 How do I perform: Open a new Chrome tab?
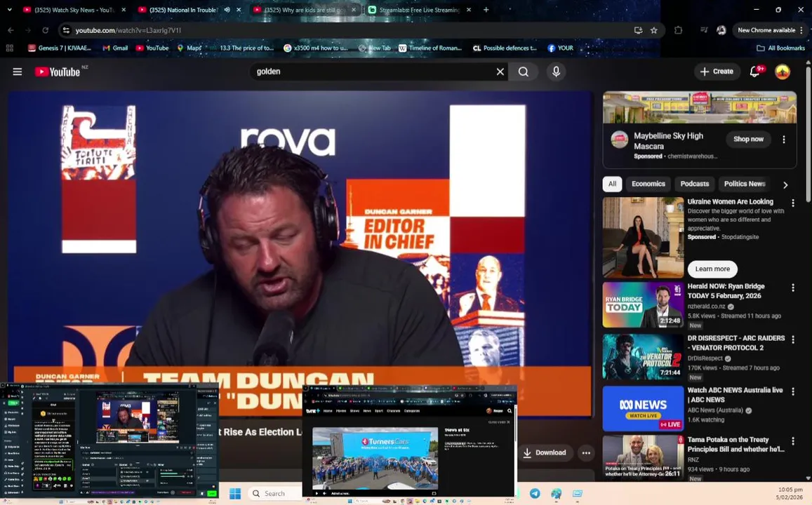click(x=486, y=10)
